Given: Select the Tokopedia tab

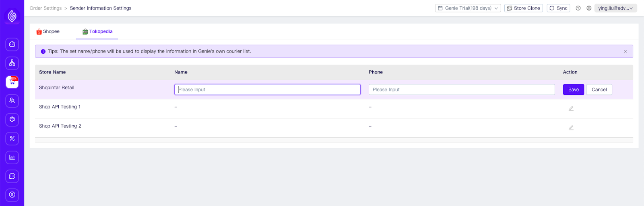Looking at the screenshot, I should coord(97,31).
